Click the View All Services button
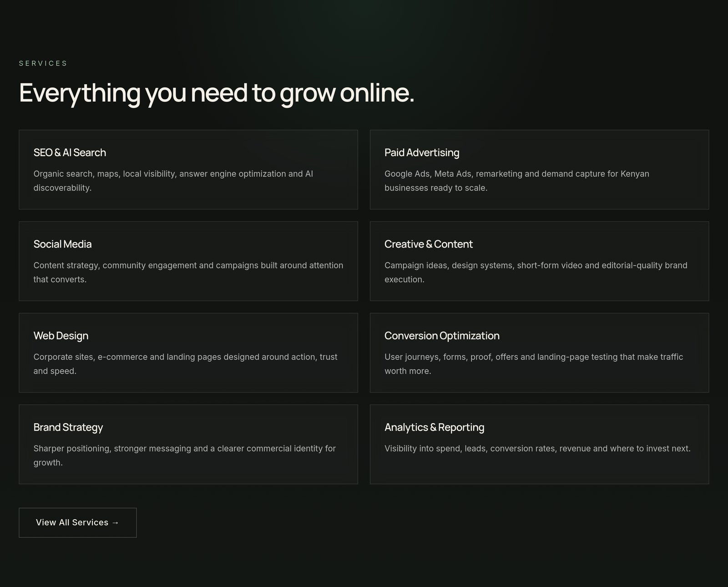 (x=77, y=522)
